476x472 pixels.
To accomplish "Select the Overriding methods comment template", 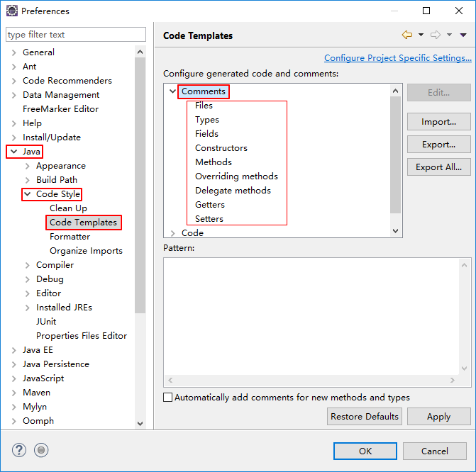I will pyautogui.click(x=236, y=176).
